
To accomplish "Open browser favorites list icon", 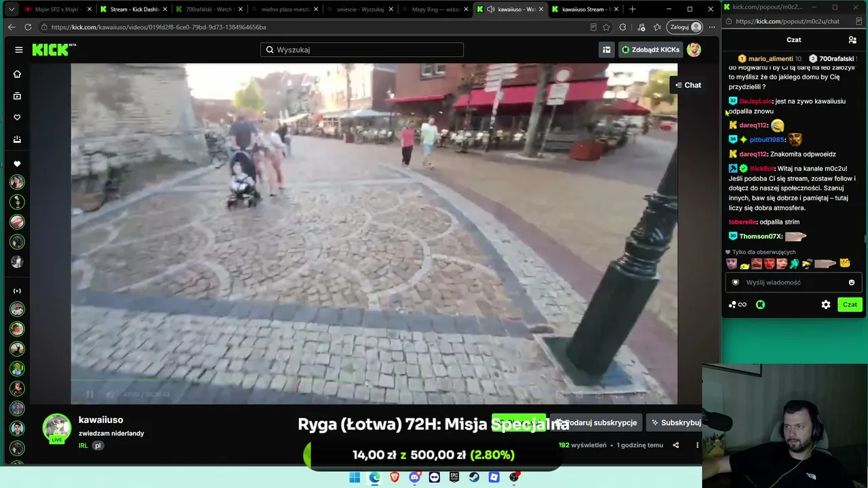I will coord(657,27).
